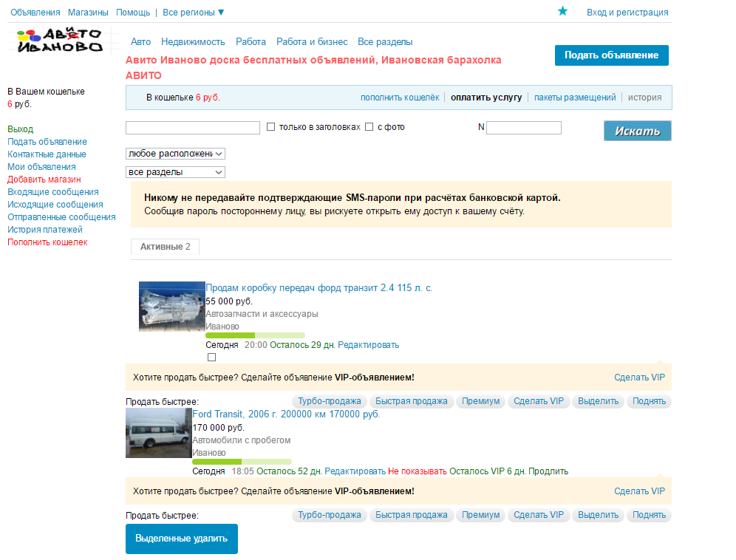Select the gearbox listing checkbox
Screen dimensions: 736x560
point(212,358)
